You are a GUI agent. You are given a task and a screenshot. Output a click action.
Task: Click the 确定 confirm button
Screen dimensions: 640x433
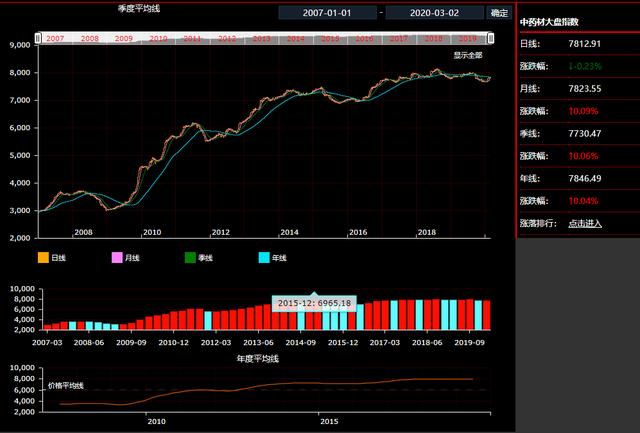click(x=499, y=13)
